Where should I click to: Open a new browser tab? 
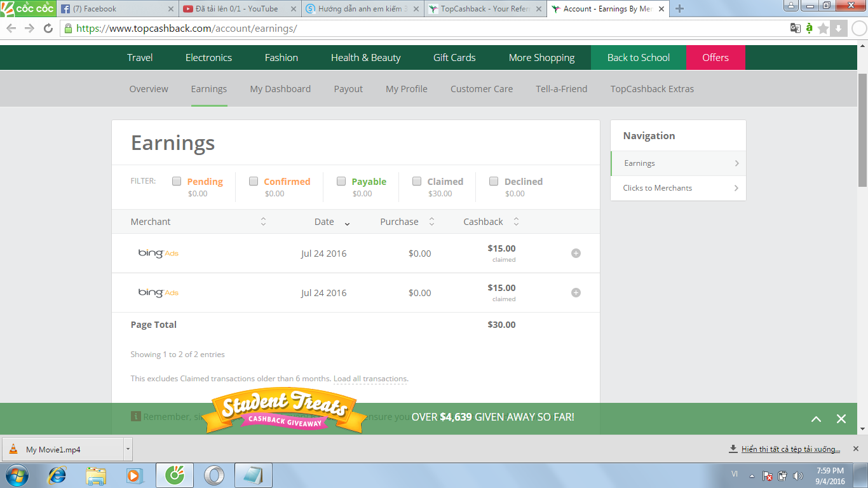[x=679, y=9]
